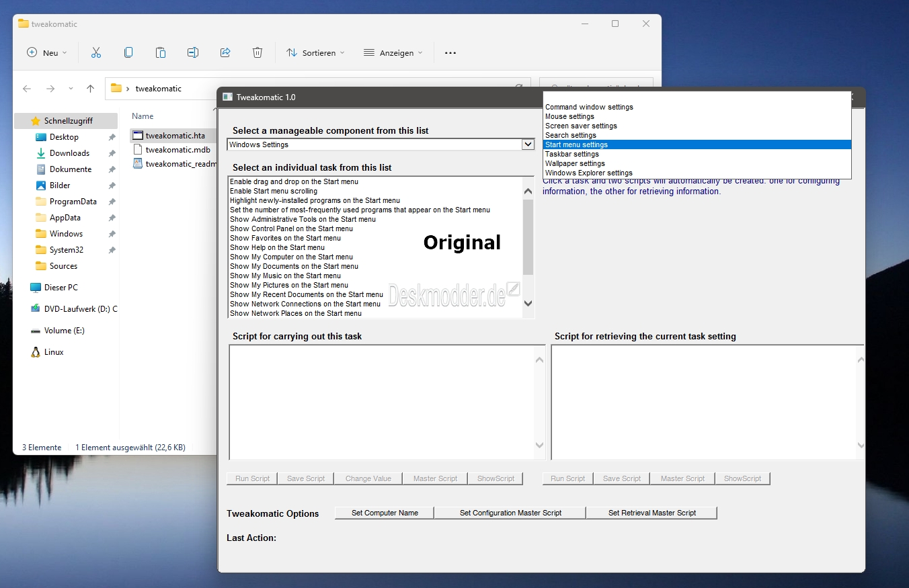Open Windows folder in sidebar
Image resolution: width=909 pixels, height=588 pixels.
click(x=65, y=234)
